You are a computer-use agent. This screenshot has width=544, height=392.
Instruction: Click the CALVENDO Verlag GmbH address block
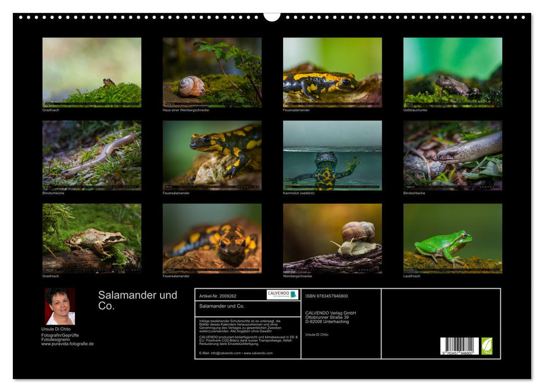[331, 316]
